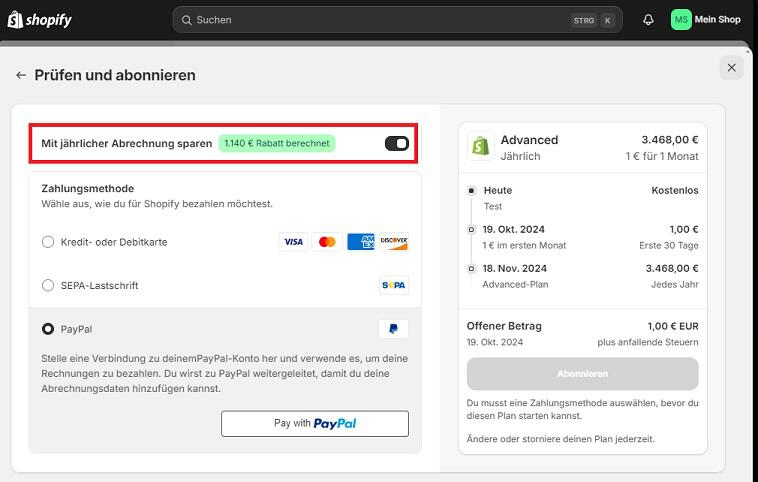Screen dimensions: 758x482
Task: Click the Pay with PayPal button
Action: (x=315, y=424)
